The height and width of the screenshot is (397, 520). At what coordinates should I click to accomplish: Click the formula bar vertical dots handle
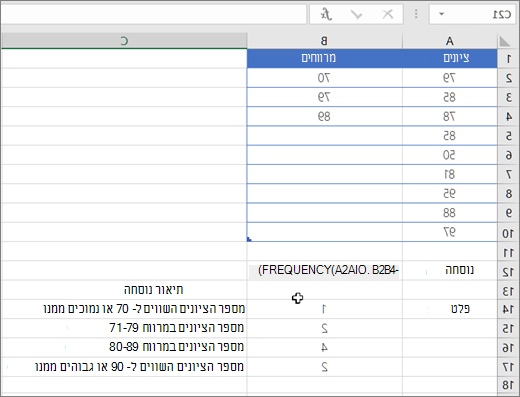pos(416,14)
